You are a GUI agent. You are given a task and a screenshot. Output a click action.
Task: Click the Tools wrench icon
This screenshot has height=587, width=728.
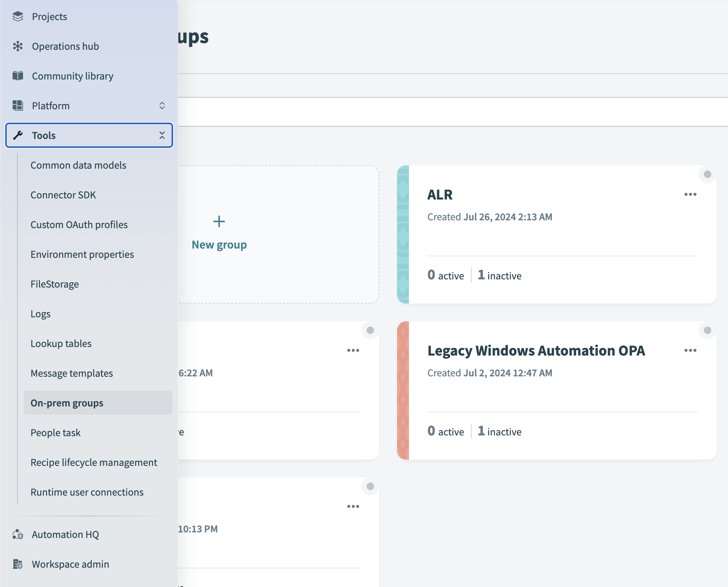click(x=19, y=135)
